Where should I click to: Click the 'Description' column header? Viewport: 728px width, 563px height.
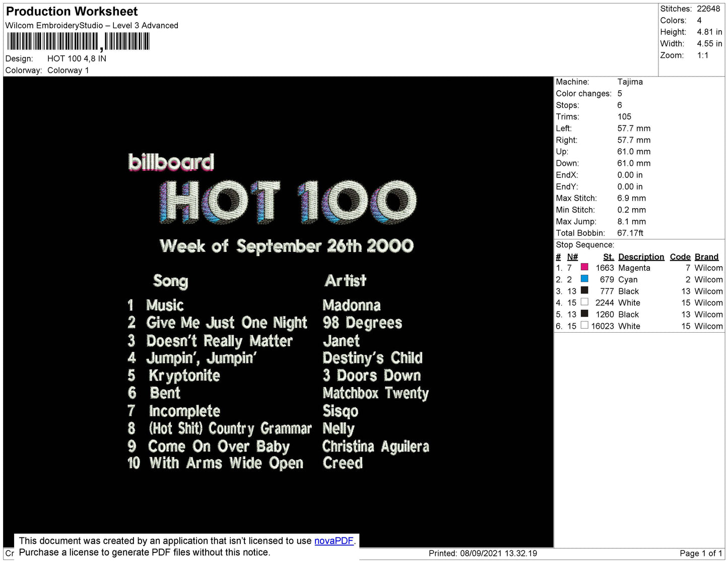[x=641, y=257]
